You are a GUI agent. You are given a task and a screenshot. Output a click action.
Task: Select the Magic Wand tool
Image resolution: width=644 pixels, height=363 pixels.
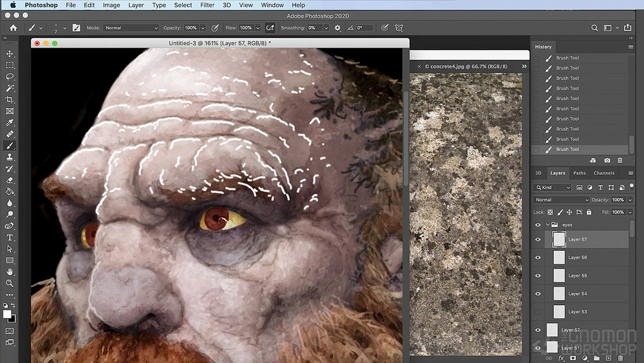pyautogui.click(x=10, y=88)
